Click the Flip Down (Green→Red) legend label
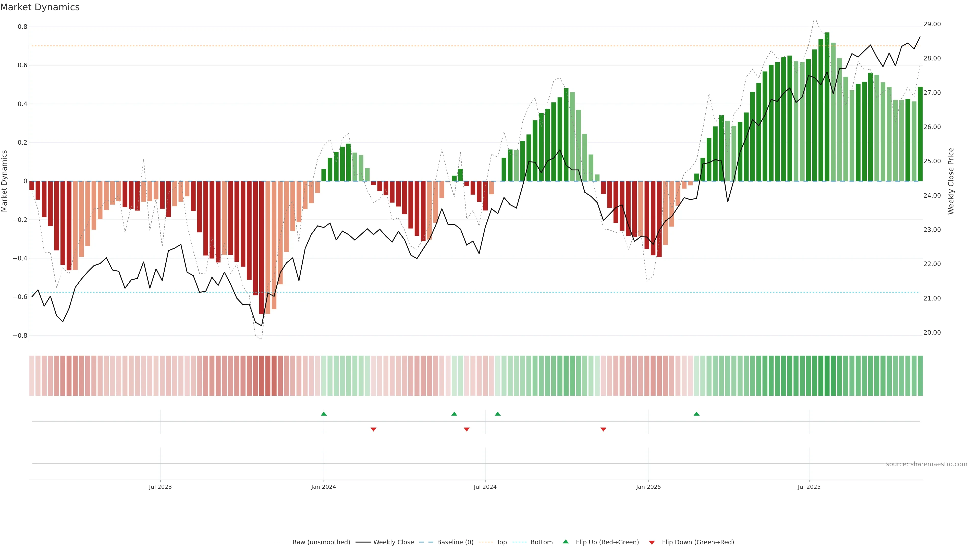This screenshot has height=551, width=980. pos(697,542)
